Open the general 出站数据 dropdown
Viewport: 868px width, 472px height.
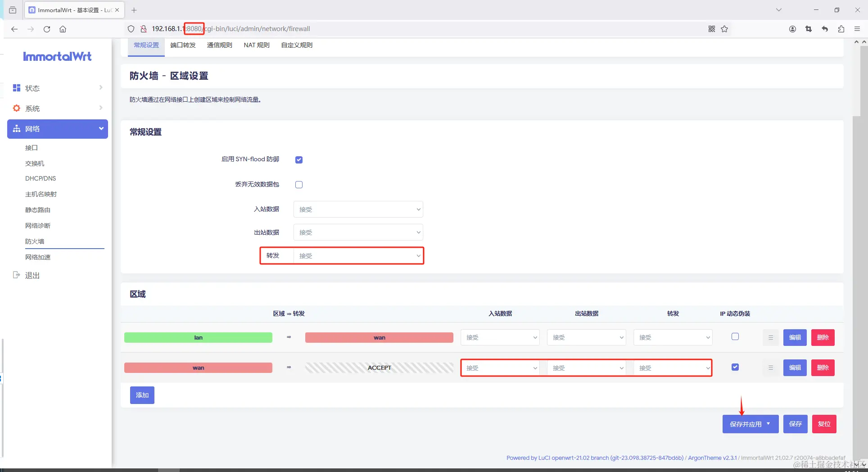pos(358,232)
